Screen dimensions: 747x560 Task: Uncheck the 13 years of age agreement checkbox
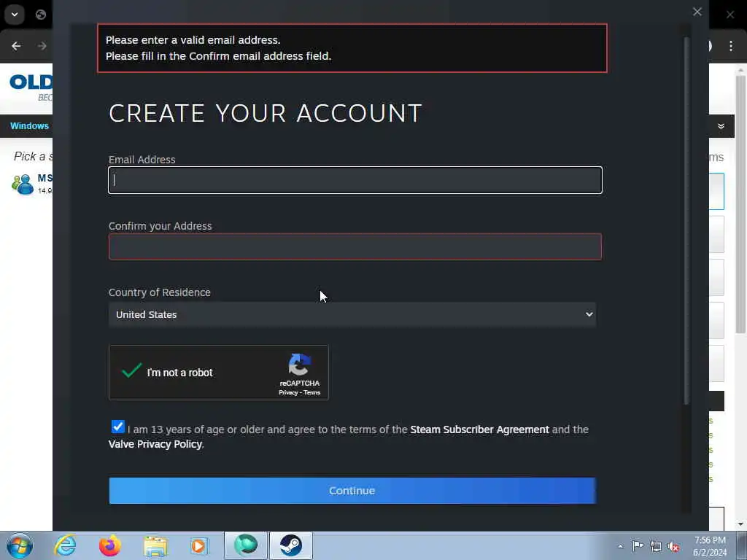tap(117, 426)
